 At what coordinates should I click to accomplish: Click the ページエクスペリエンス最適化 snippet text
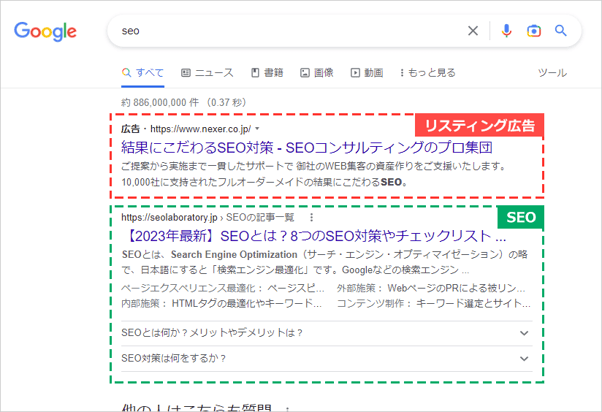tap(223, 288)
